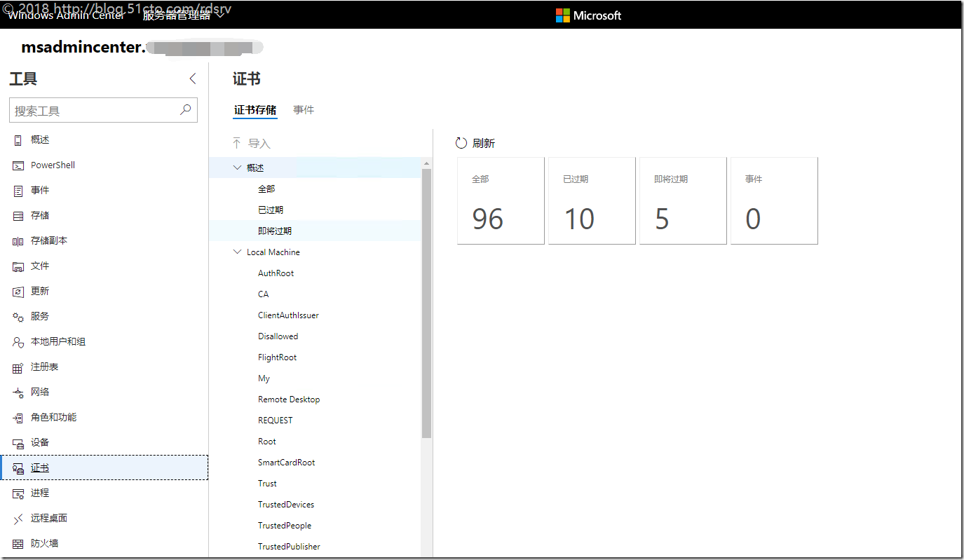Click the Local Machine tree label
This screenshot has height=560, width=964.
[273, 252]
